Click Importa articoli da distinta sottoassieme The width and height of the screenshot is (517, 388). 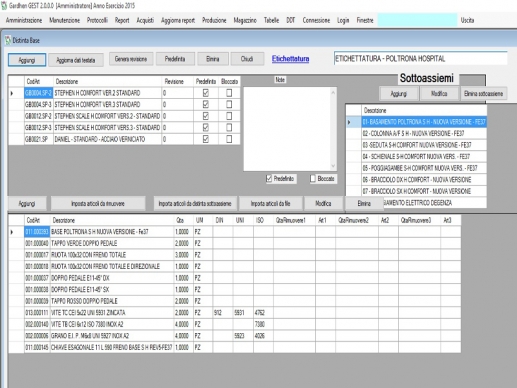point(195,204)
